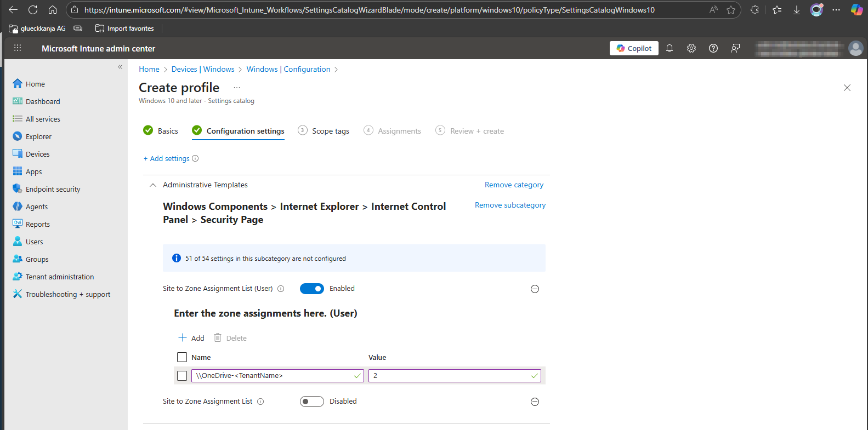Open the Create profile ellipsis menu
This screenshot has height=430, width=868.
click(x=236, y=88)
